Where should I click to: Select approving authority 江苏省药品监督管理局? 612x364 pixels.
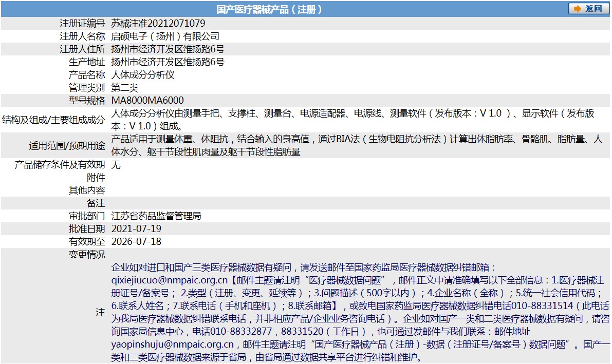(156, 216)
